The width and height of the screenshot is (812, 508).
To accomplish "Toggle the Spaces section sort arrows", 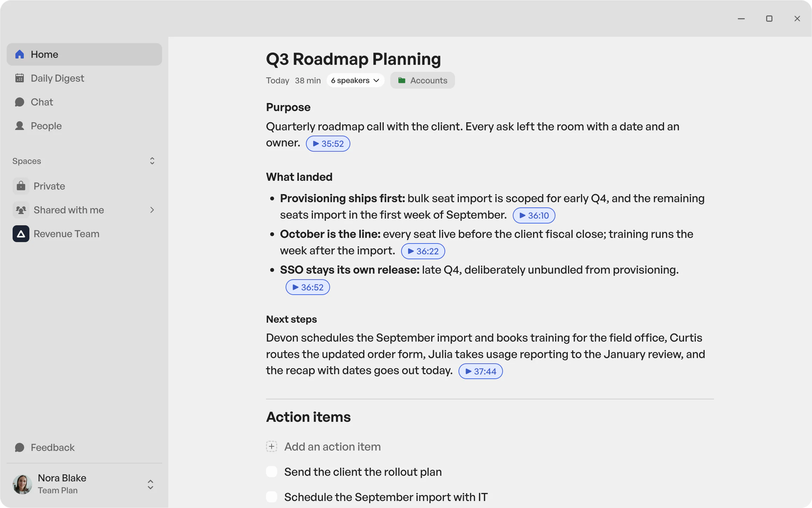I will pos(152,161).
